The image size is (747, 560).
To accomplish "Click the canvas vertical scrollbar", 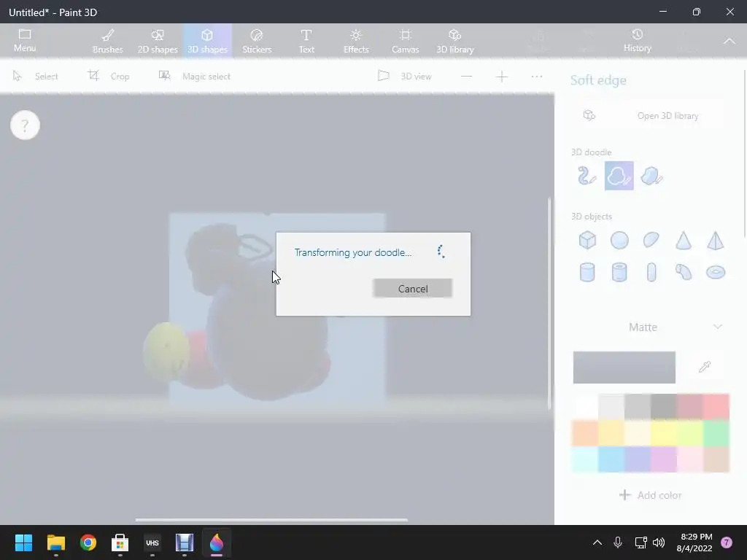I will pos(549,303).
